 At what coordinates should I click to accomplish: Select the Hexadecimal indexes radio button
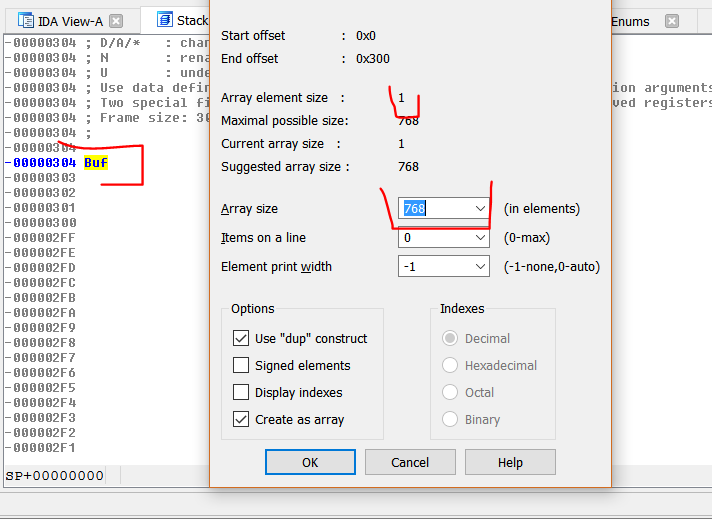[x=450, y=366]
